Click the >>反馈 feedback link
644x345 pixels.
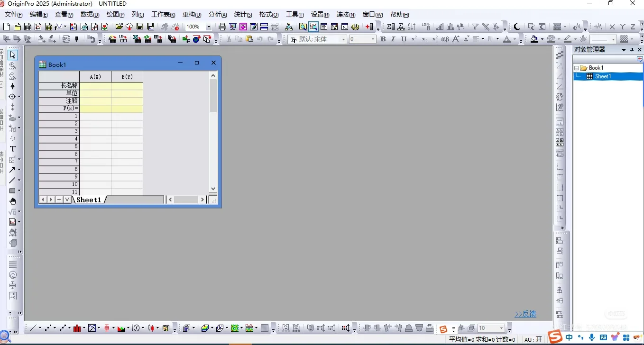tap(525, 314)
